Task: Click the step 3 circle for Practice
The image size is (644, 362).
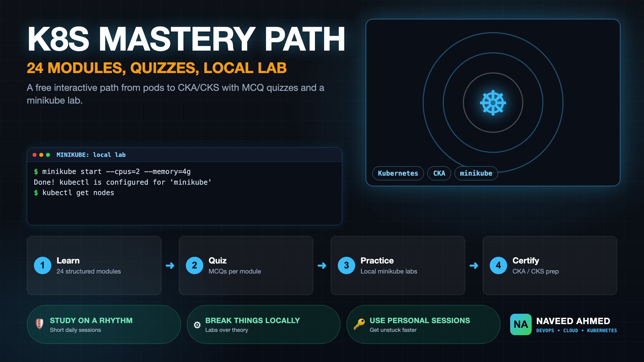Action: click(x=346, y=265)
